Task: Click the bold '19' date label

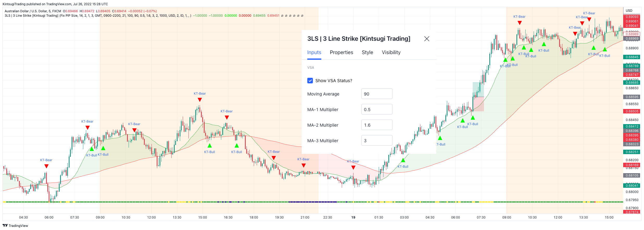Action: coord(353,217)
